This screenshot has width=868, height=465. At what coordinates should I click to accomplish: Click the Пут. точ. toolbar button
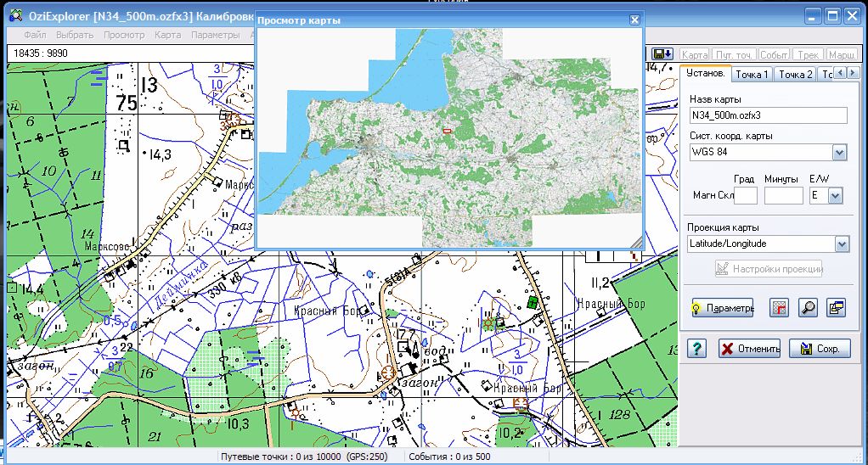[x=734, y=55]
